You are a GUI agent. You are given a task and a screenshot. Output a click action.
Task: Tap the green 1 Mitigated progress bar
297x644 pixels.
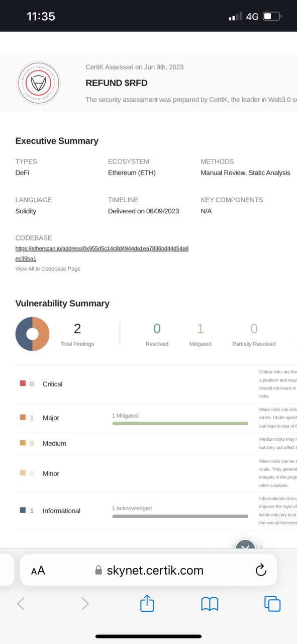click(x=180, y=424)
